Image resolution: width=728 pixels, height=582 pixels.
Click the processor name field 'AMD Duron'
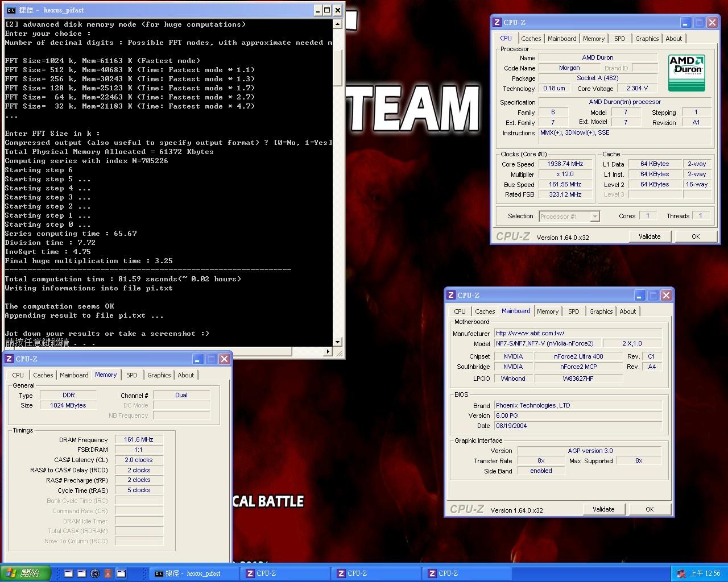[598, 57]
